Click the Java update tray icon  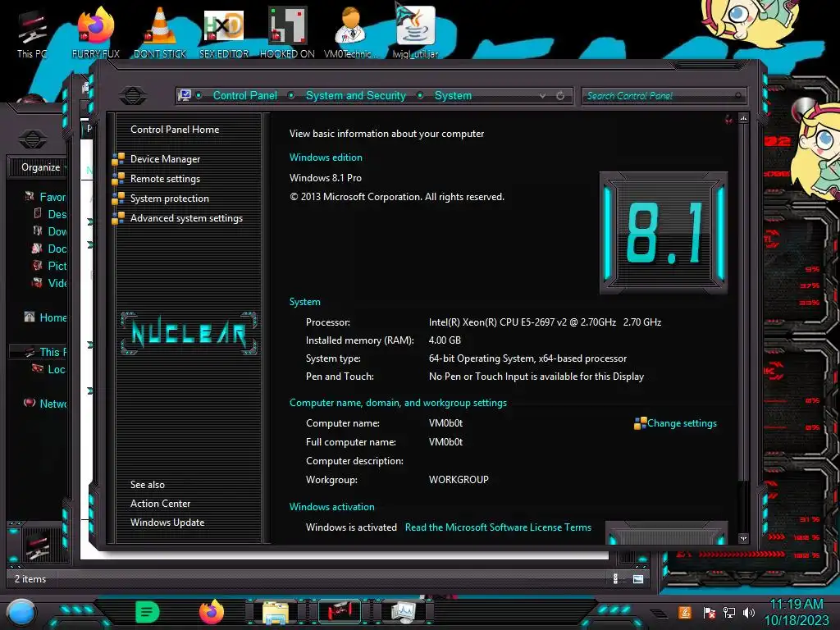685,612
